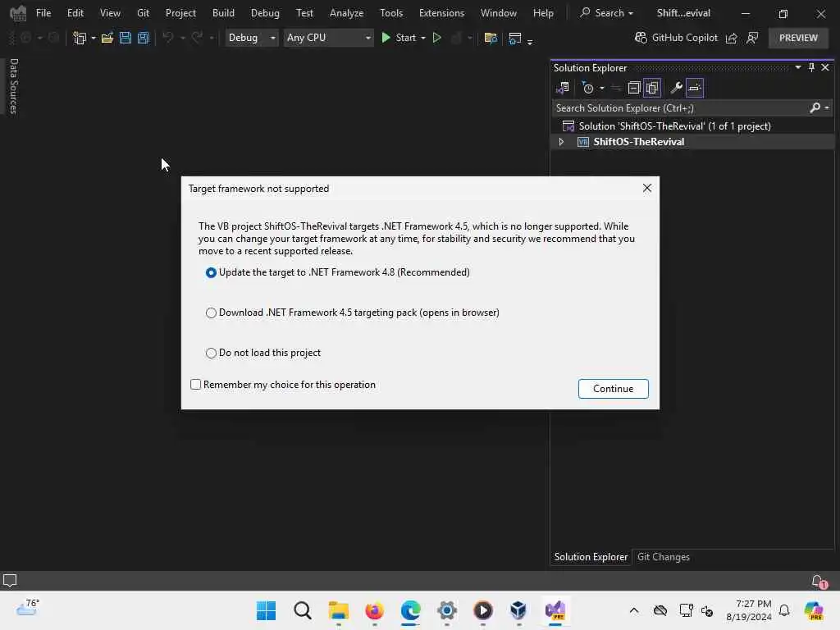840x630 pixels.
Task: Click the folder search icon in toolbar
Action: point(491,38)
